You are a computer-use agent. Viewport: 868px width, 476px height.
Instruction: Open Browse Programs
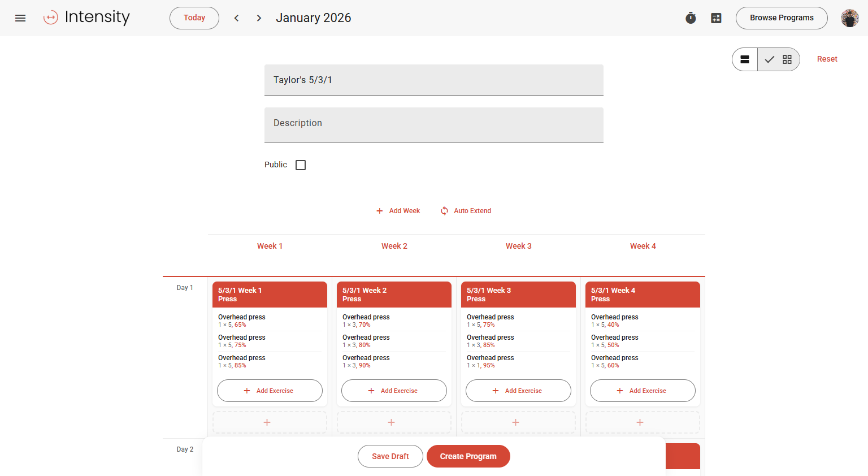point(781,18)
